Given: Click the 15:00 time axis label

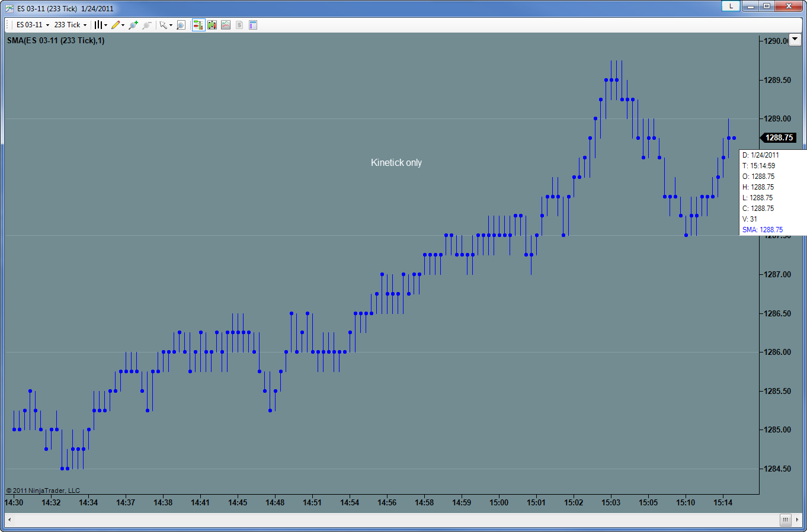Looking at the screenshot, I should point(499,502).
